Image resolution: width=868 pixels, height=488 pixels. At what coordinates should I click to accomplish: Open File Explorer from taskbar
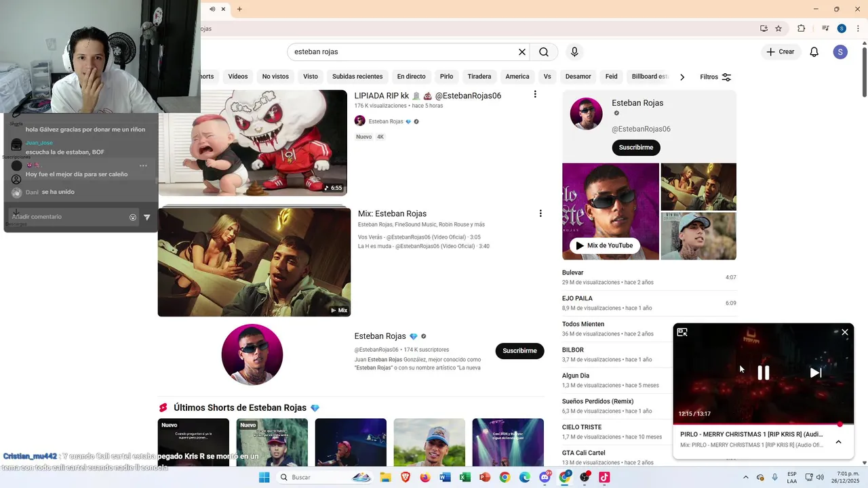click(385, 477)
